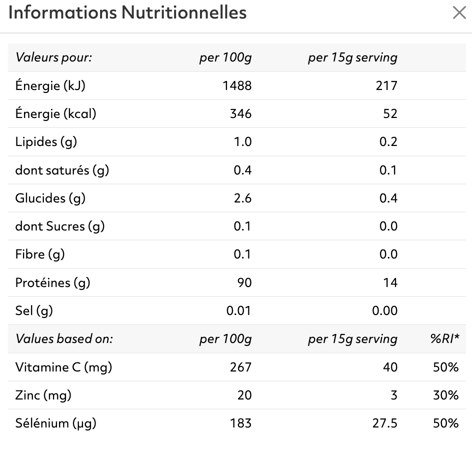Select the Vitamine C (mg) label
The image size is (472, 476).
click(x=64, y=367)
